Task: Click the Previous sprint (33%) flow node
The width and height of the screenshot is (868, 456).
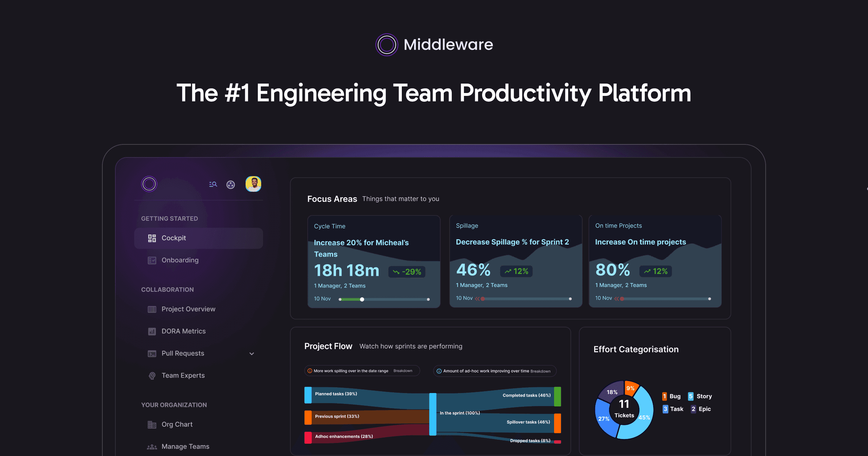Action: 308,417
